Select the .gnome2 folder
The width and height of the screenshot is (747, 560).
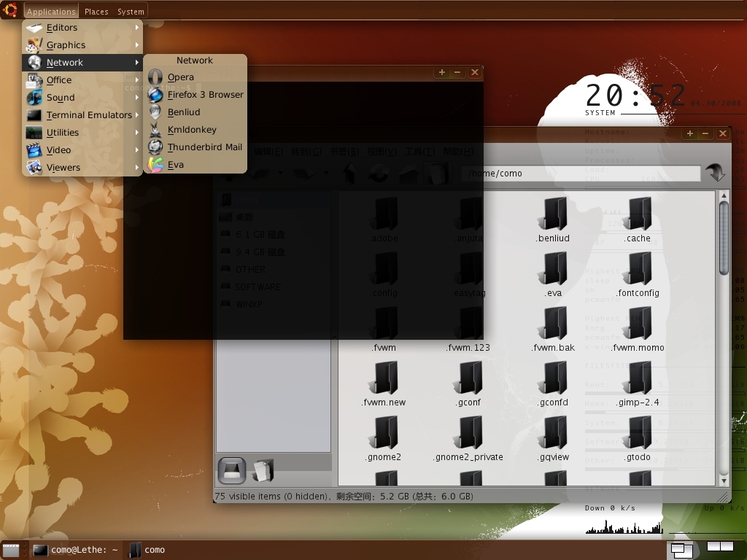click(384, 439)
